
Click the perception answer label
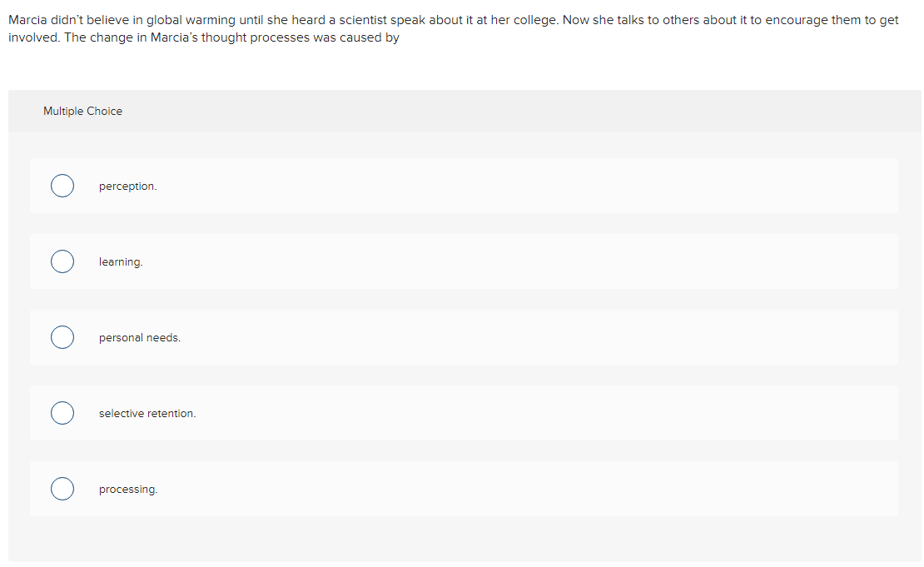(x=127, y=186)
